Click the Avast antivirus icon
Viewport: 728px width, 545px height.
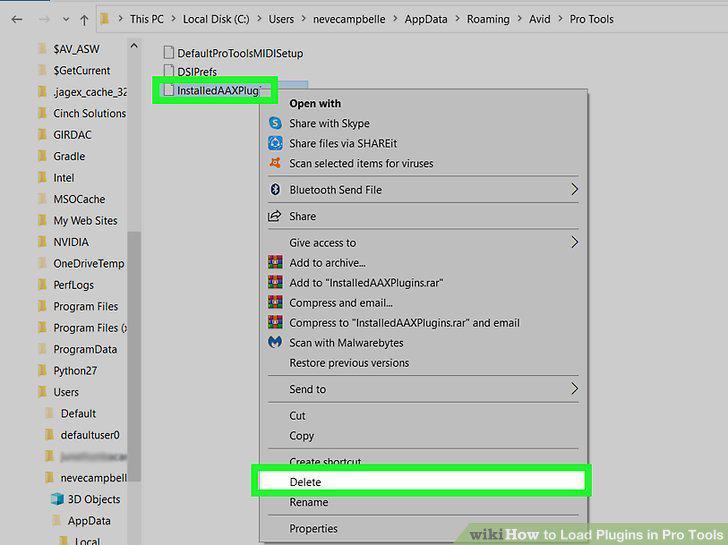pyautogui.click(x=275, y=162)
